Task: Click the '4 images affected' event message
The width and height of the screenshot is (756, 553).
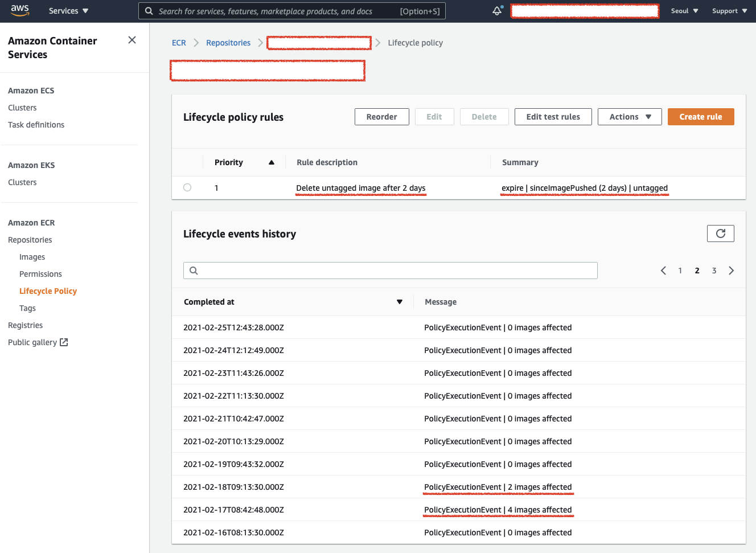Action: pos(498,510)
